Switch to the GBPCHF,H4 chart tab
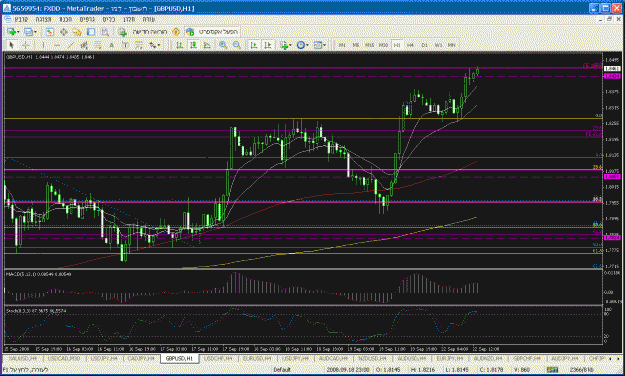Viewport: 625px width, 376px height. pos(526,358)
